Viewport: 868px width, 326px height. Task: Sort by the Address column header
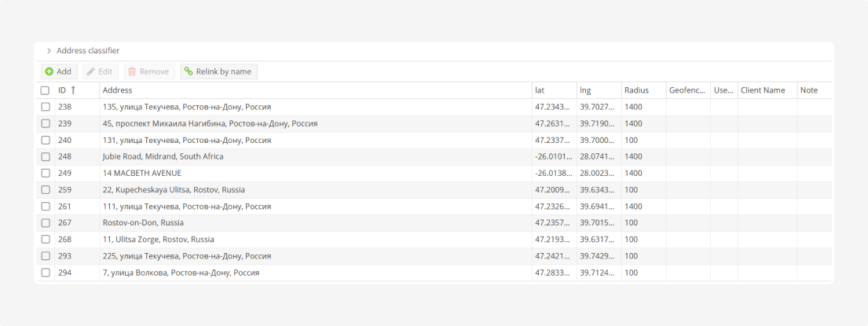(x=118, y=90)
